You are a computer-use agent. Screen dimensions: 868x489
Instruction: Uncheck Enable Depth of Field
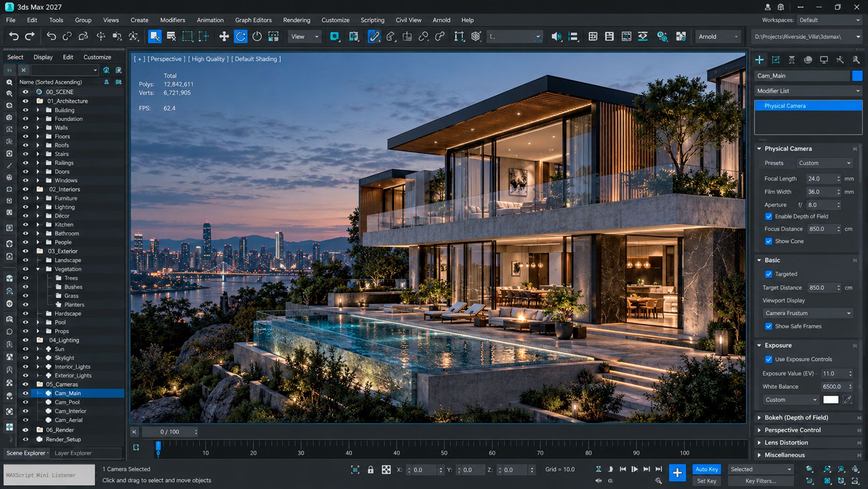tap(769, 217)
